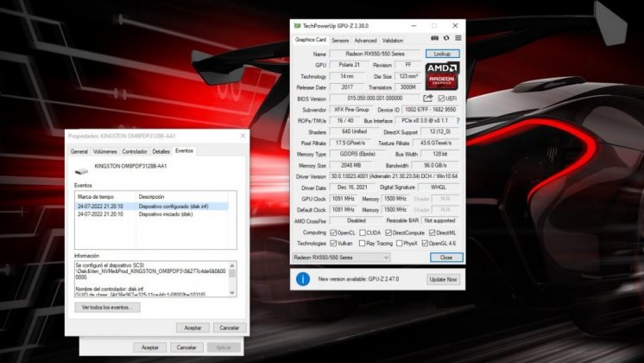Toggle the OpenGL 4.6 checkbox
The image size is (644, 363).
425,244
